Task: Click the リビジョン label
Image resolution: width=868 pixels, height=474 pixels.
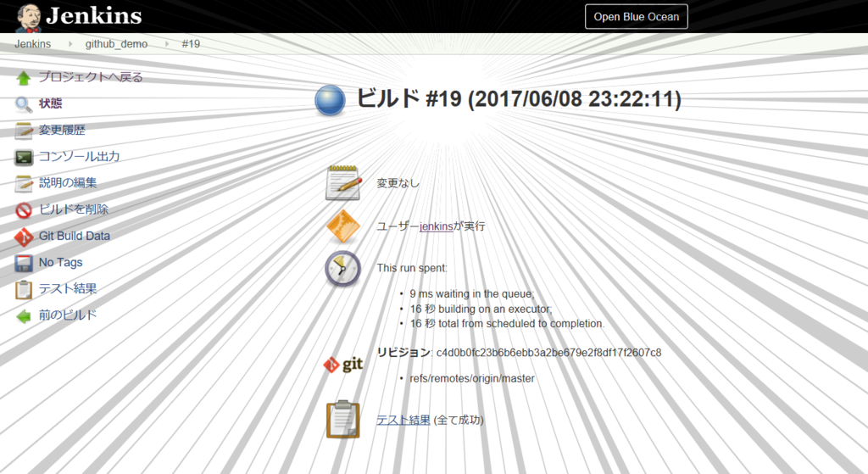Action: point(403,352)
